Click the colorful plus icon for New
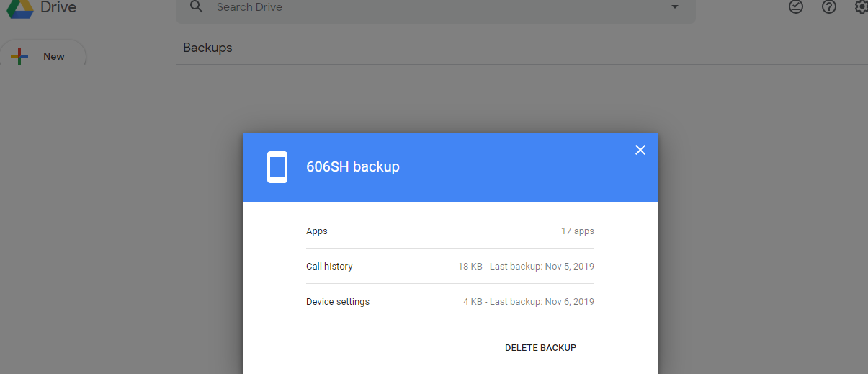868x374 pixels. [20, 57]
